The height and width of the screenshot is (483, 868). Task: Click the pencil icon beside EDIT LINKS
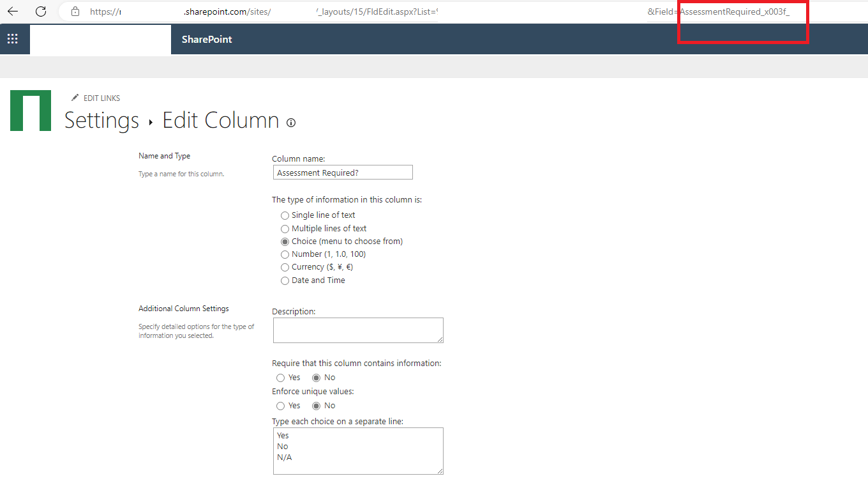pyautogui.click(x=75, y=98)
